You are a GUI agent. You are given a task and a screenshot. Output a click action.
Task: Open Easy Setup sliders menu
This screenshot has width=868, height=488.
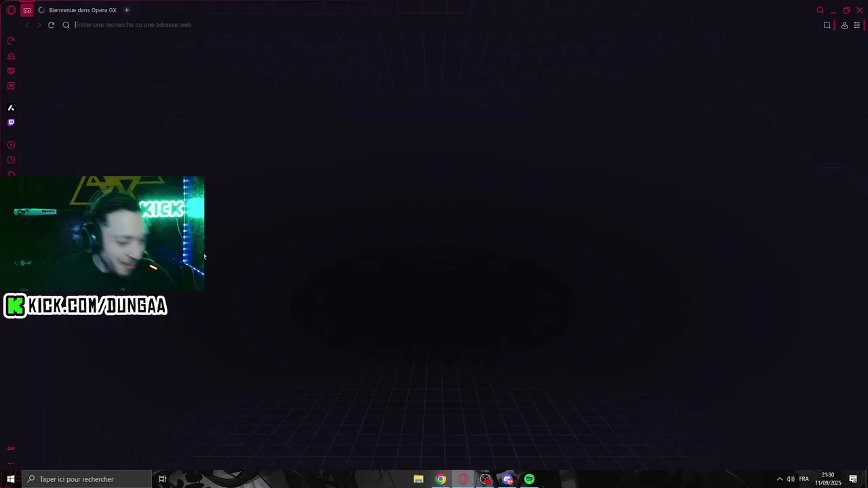(x=856, y=25)
